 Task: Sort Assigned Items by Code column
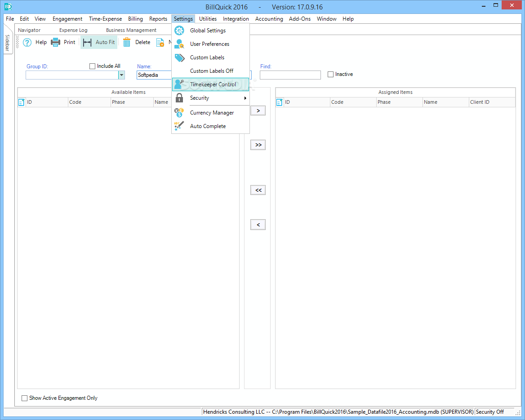coord(353,102)
